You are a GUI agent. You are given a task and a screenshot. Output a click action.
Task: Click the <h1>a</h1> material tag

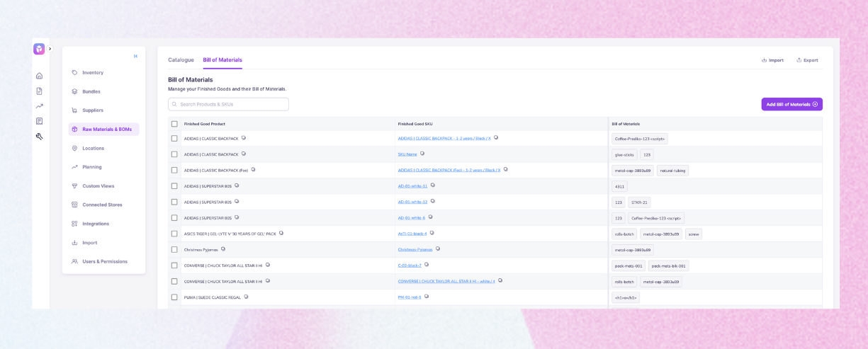pyautogui.click(x=626, y=298)
